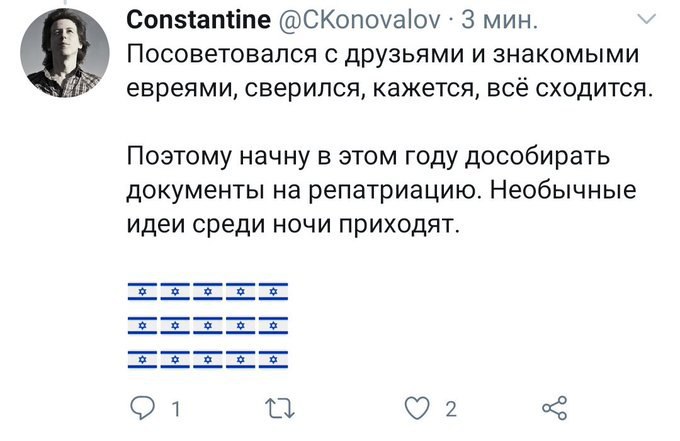Screen dimensions: 680x441
Task: Click the reply count number 1
Action: tap(176, 409)
